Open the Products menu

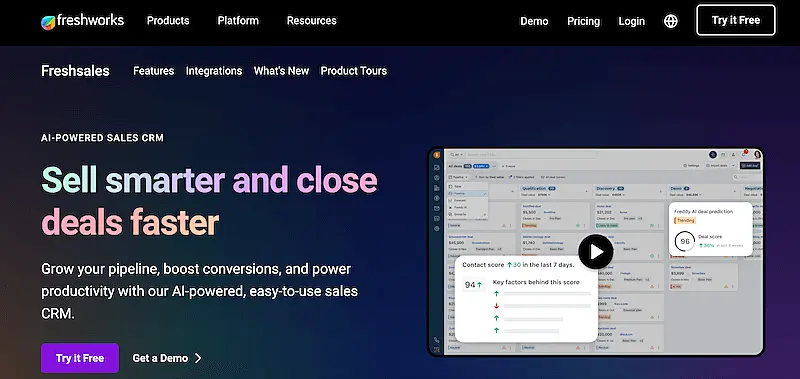168,21
